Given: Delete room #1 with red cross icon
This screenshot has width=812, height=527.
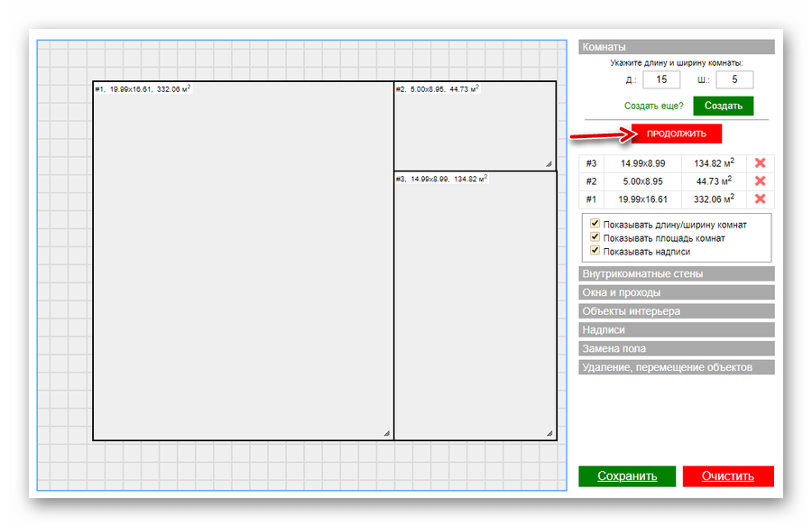Looking at the screenshot, I should 760,199.
